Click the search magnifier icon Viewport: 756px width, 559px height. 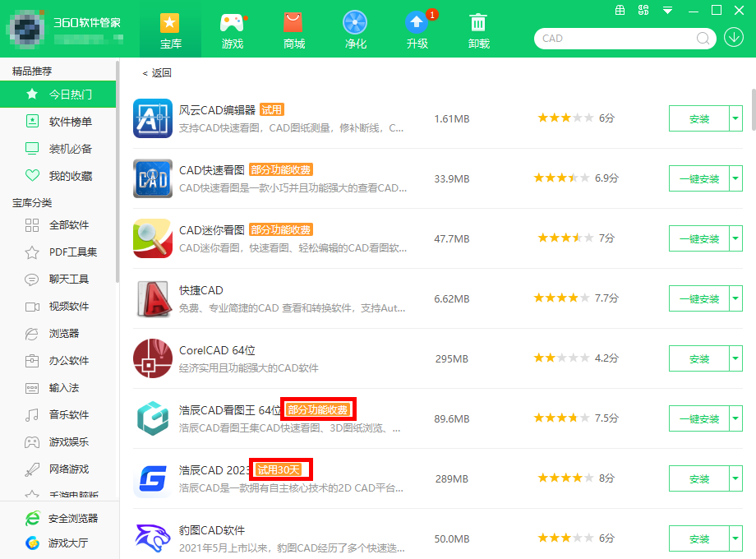tap(703, 38)
